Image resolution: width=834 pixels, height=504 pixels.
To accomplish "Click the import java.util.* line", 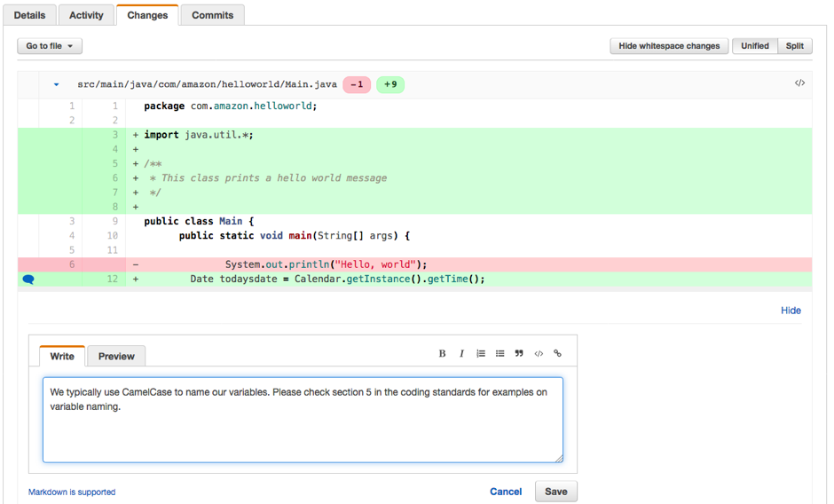I will 415,135.
